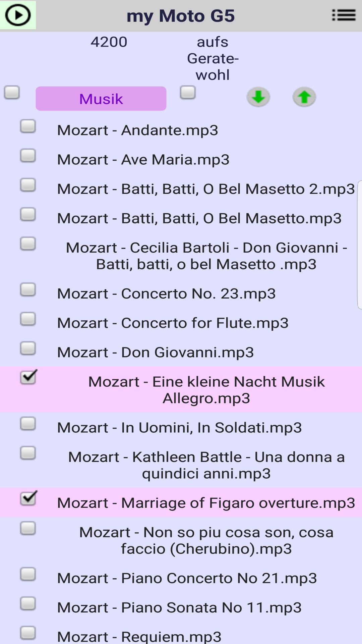Screen dimensions: 362x644
Task: Open the Musik folder button
Action: [x=101, y=99]
